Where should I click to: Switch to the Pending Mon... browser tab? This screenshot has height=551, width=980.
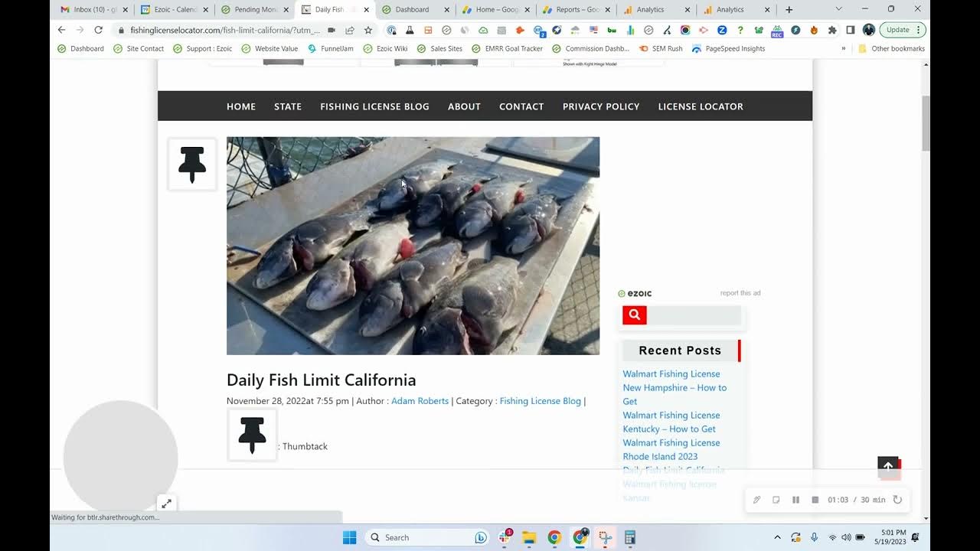[x=255, y=10]
